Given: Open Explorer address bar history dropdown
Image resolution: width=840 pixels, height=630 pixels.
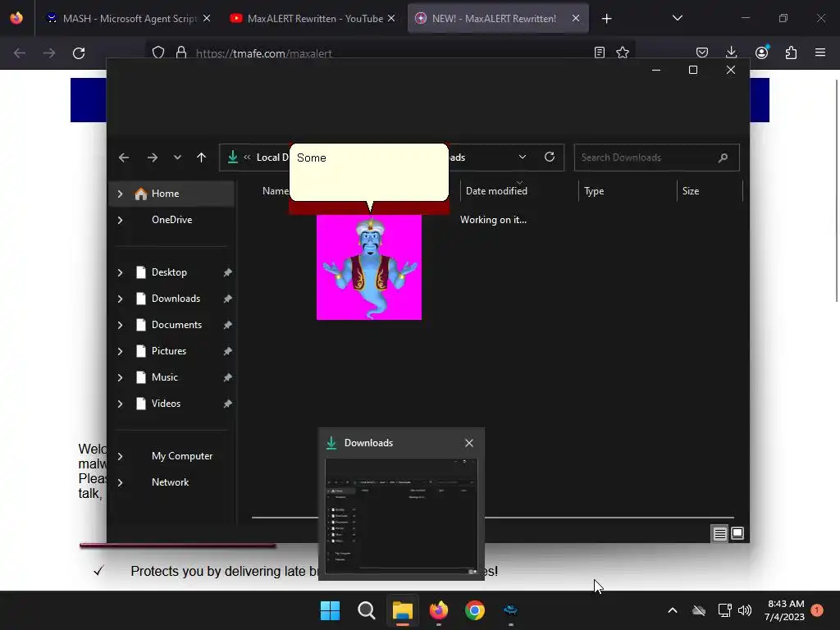Looking at the screenshot, I should (523, 157).
